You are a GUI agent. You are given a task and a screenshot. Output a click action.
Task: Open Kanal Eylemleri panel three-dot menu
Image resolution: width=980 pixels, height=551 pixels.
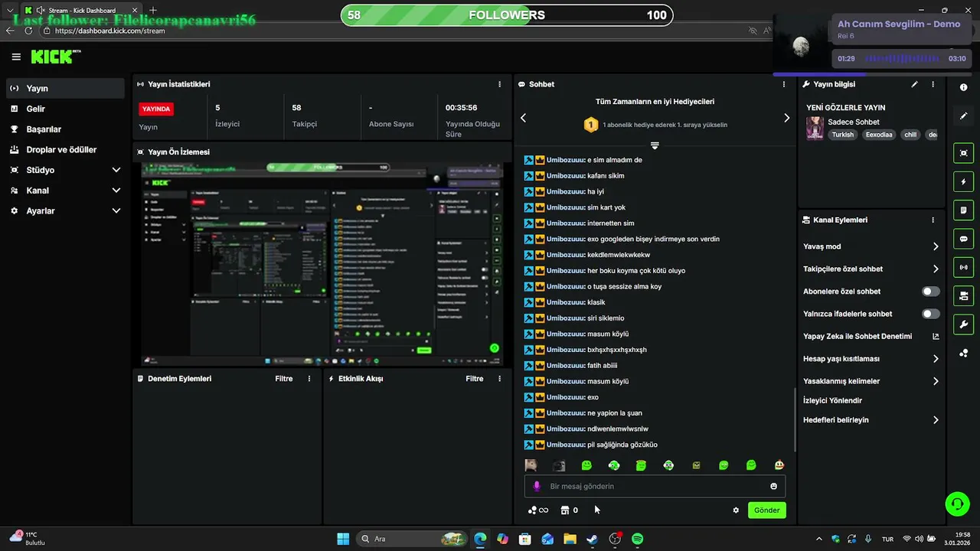(x=933, y=220)
